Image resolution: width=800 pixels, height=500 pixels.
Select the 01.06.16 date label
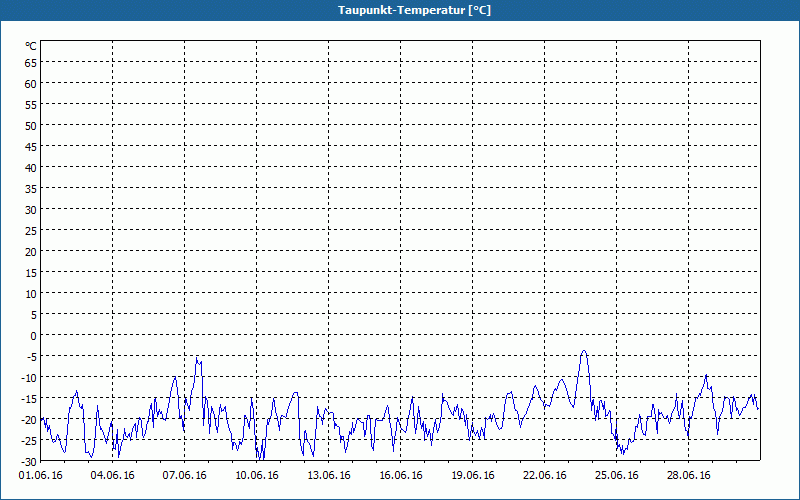41,475
